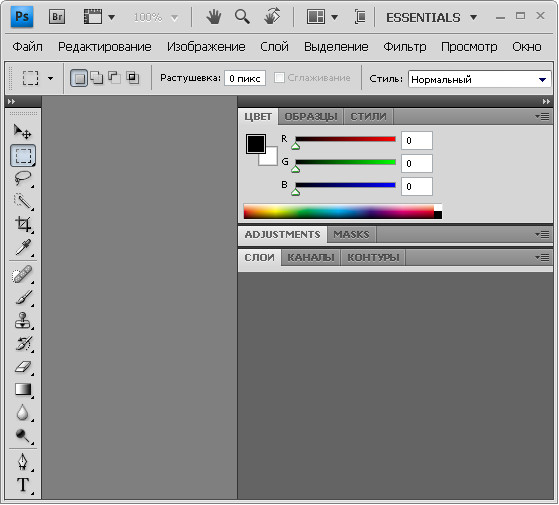Select the Lasso tool
The width and height of the screenshot is (559, 505).
point(23,178)
